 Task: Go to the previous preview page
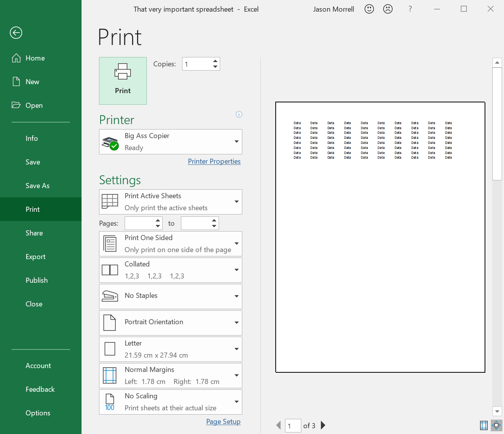pyautogui.click(x=278, y=425)
